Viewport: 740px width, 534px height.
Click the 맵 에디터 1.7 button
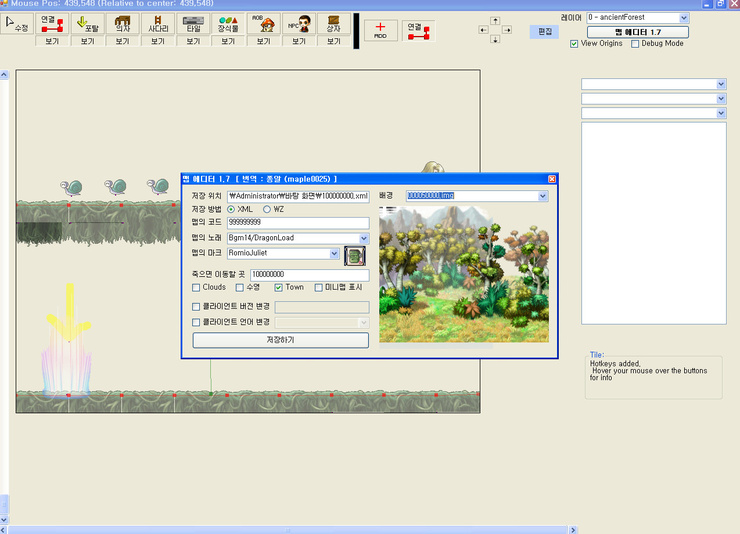click(x=638, y=32)
